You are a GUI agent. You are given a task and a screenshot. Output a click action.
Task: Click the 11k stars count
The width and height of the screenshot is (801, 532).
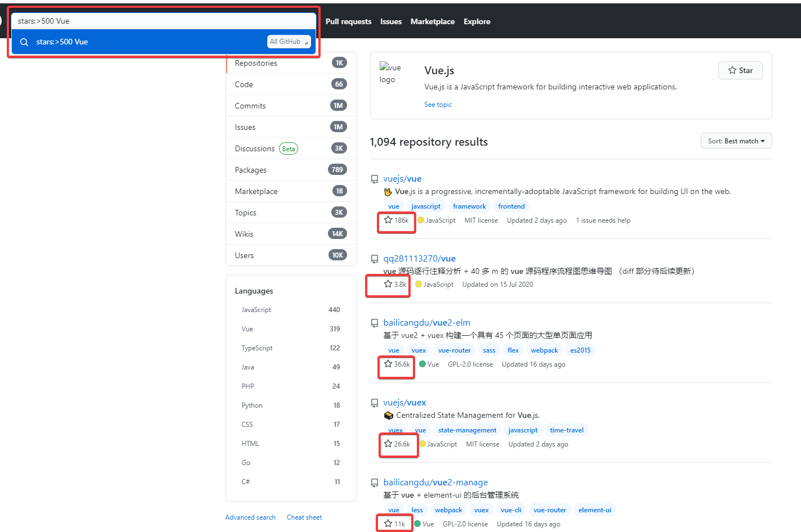(394, 524)
